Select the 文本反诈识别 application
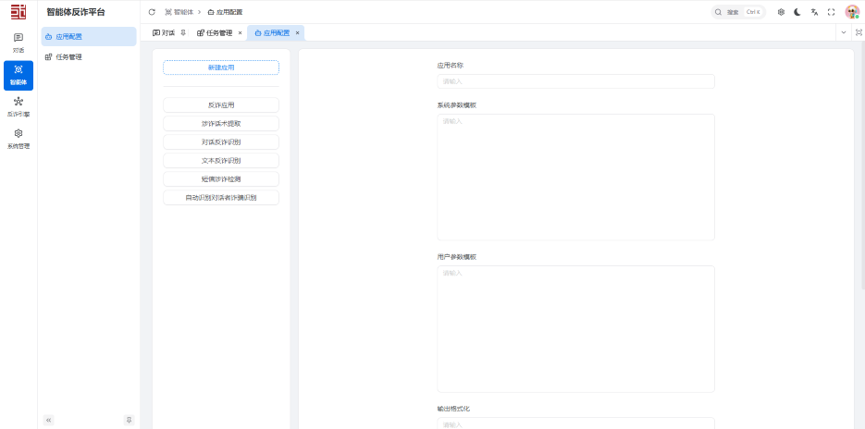 pos(221,160)
